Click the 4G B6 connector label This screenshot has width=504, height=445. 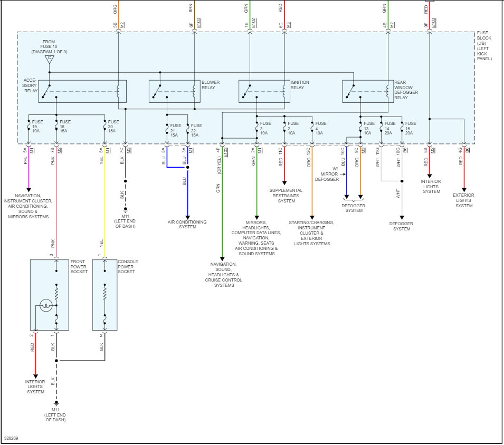pyautogui.click(x=464, y=150)
